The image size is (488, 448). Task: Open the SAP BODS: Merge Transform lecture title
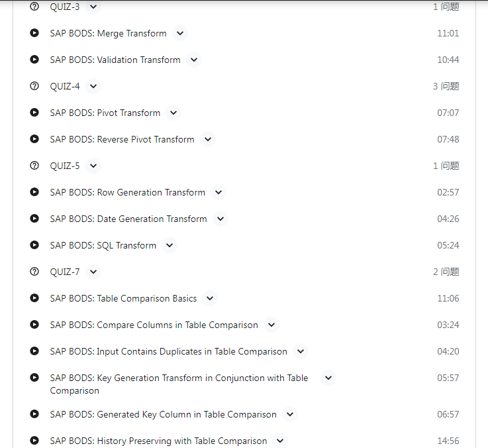[108, 33]
